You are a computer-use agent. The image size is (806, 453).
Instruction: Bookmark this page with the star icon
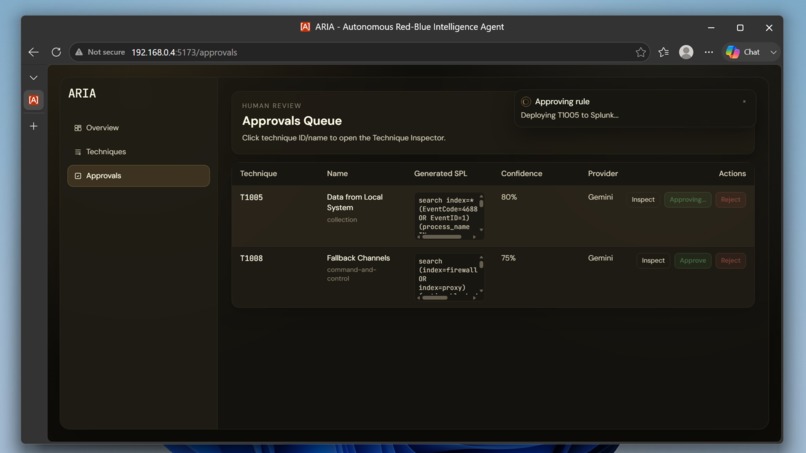[x=640, y=52]
